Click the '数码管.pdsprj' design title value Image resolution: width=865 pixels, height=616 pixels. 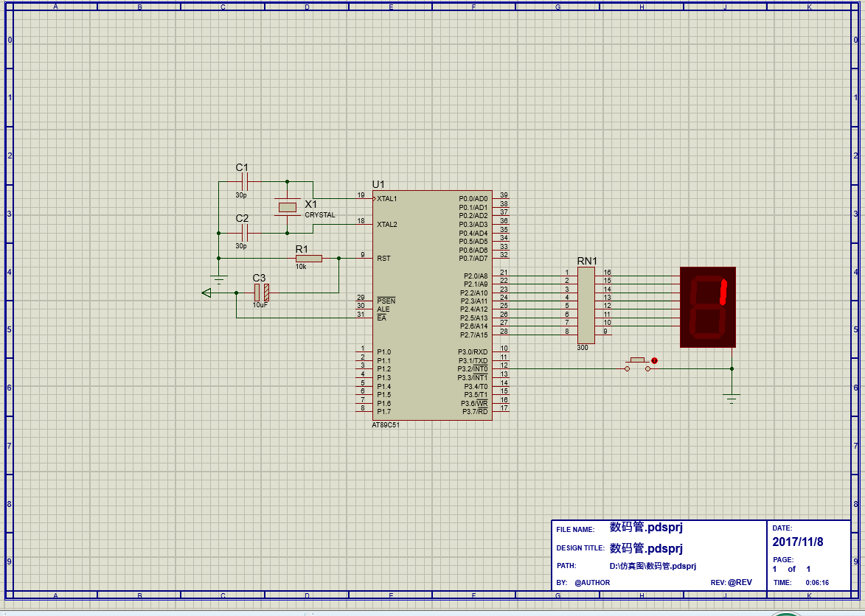646,548
